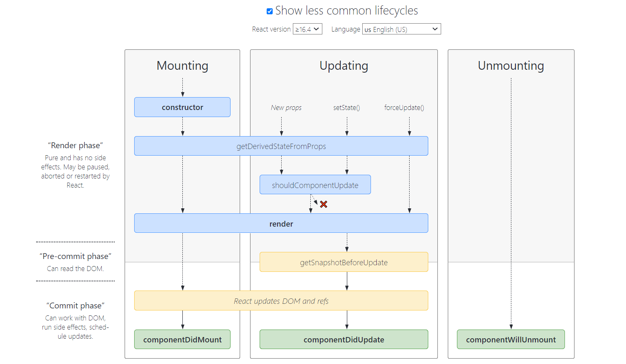Click the "Commit phase" heading
The width and height of the screenshot is (626, 364).
[x=75, y=305]
